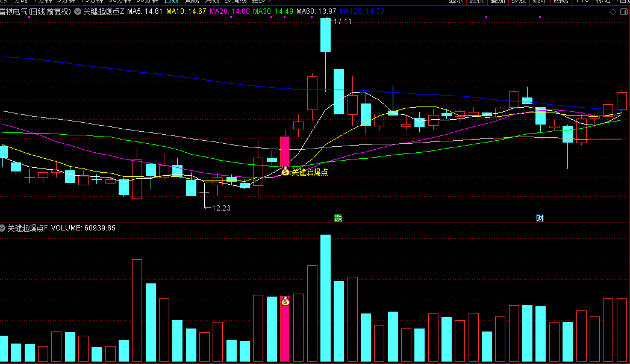Switch to the 月线 period tab
630x364 pixels.
coord(212,2)
